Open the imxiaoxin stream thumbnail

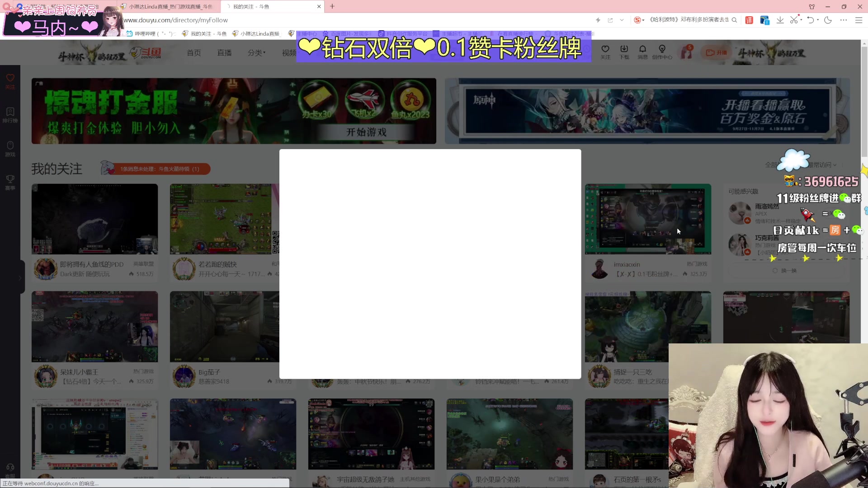click(648, 219)
